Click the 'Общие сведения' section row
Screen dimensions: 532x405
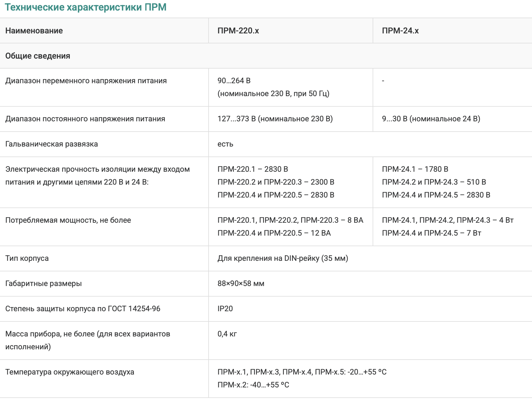tap(38, 56)
